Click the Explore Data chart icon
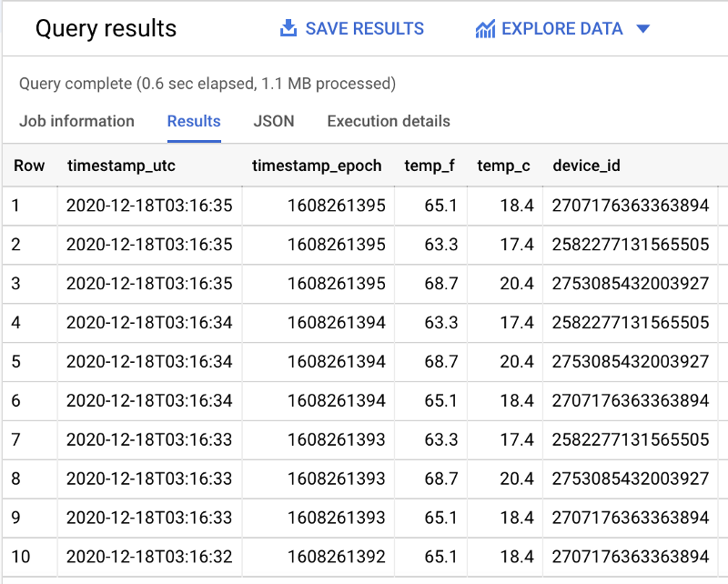Screen dimensions: 728x584 point(485,29)
